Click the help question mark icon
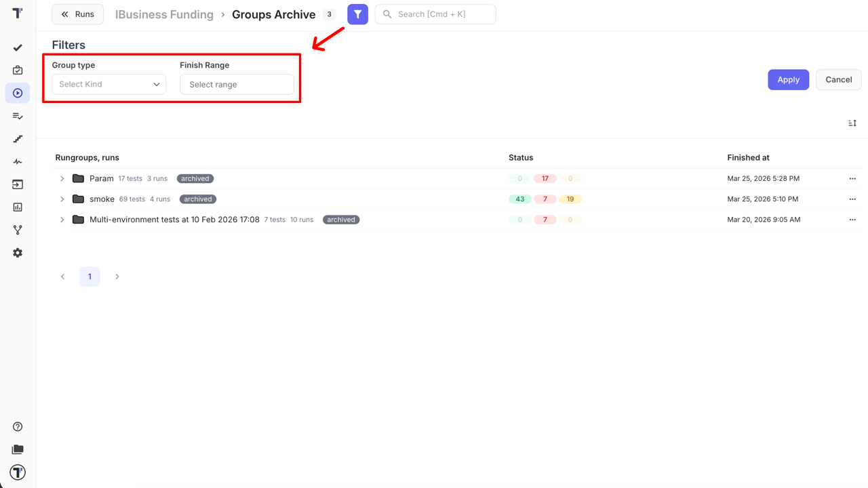868x488 pixels. 18,427
